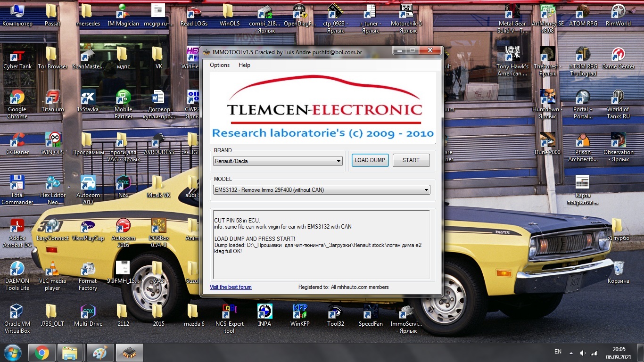644x362 pixels.
Task: Open Chrome from the taskbar
Action: 41,353
